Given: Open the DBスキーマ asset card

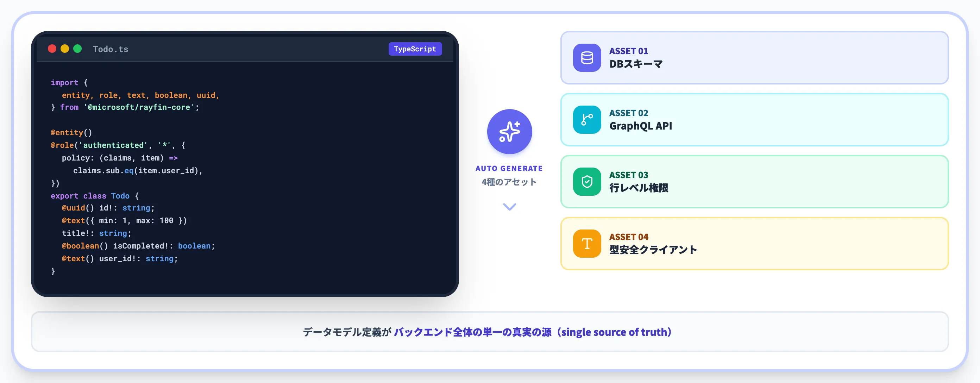Looking at the screenshot, I should (x=754, y=58).
